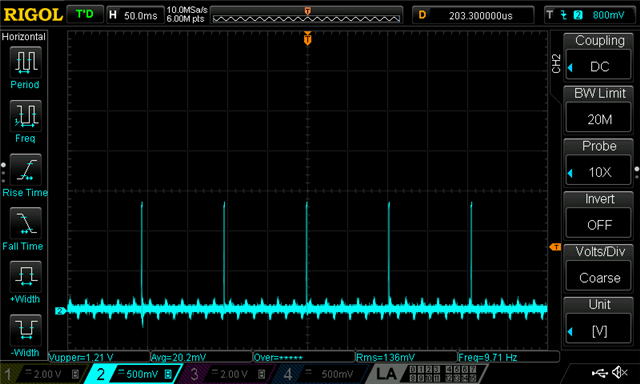The height and width of the screenshot is (384, 640).
Task: Choose the Fall Time measurement icon
Action: coord(25,223)
